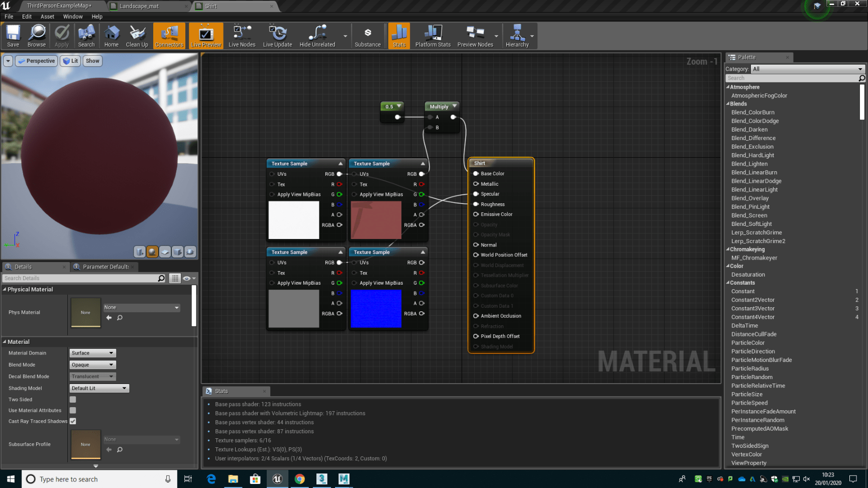Open the Substance toolbar icon
This screenshot has height=488, width=868.
[x=368, y=36]
